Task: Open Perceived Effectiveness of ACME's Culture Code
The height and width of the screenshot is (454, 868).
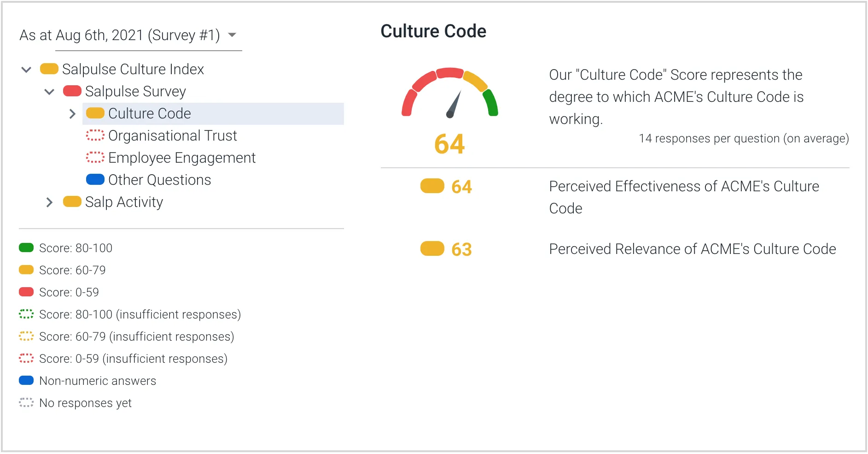Action: pos(684,197)
